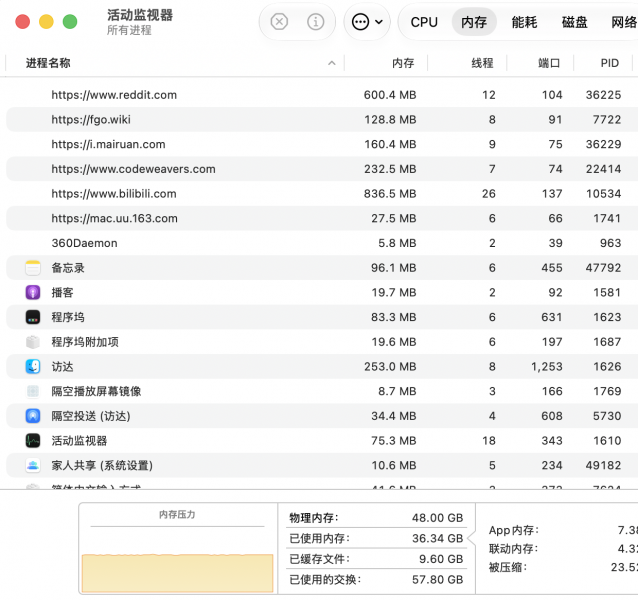Select the 内存 tab
Image resolution: width=638 pixels, height=600 pixels.
[x=474, y=22]
